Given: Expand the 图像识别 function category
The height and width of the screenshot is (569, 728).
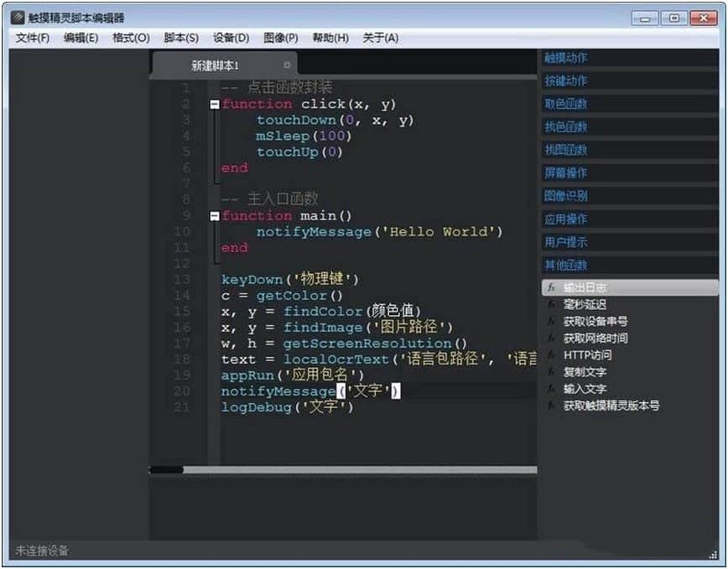Looking at the screenshot, I should click(x=630, y=196).
